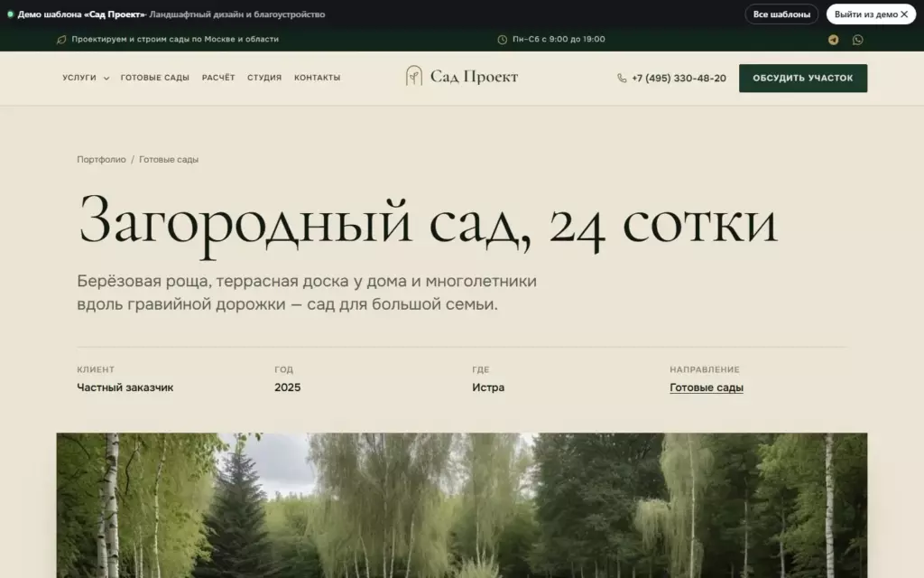Click the leaf icon in the top bar
The width and height of the screenshot is (924, 578).
(61, 40)
